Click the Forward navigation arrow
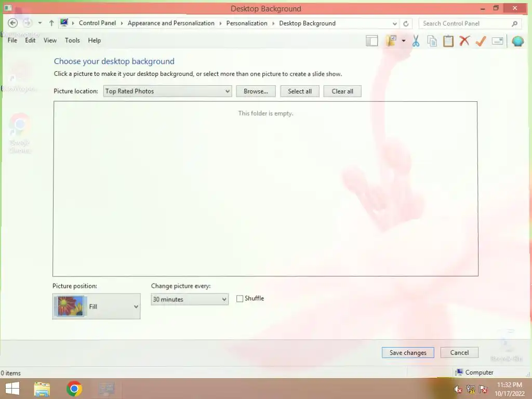532x399 pixels. [x=28, y=23]
